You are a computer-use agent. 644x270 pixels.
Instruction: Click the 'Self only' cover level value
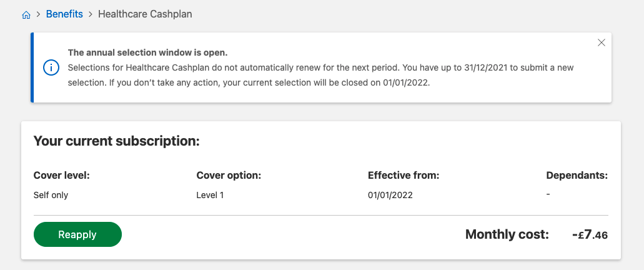coord(51,195)
